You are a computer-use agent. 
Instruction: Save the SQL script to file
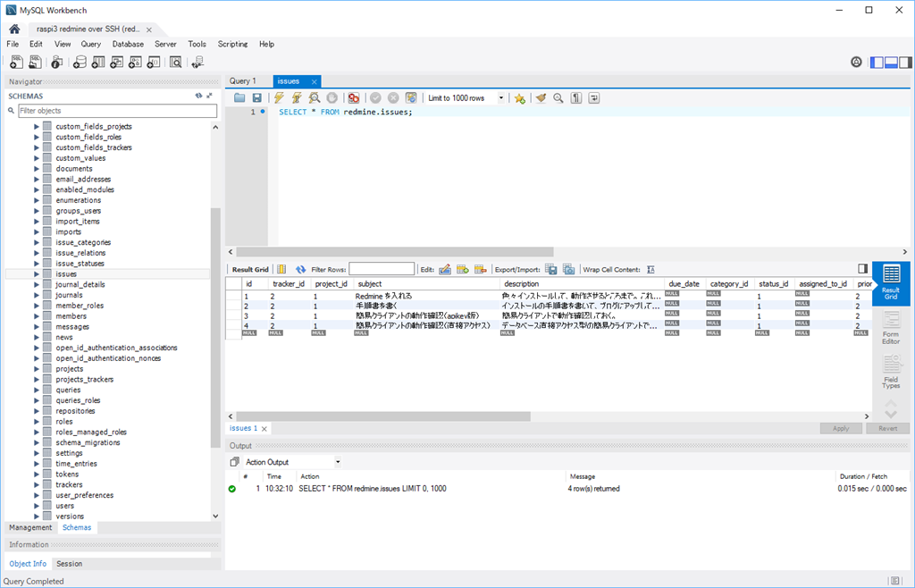257,98
